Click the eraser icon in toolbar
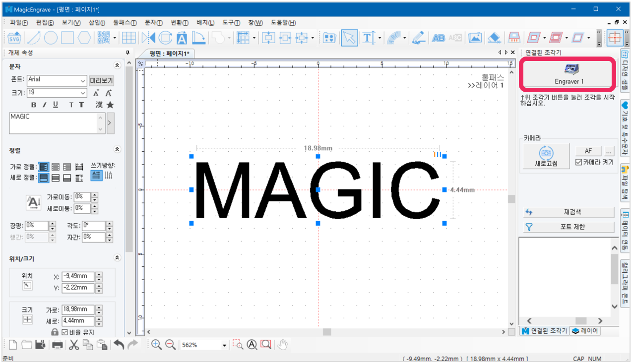632x364 pixels. (x=494, y=38)
